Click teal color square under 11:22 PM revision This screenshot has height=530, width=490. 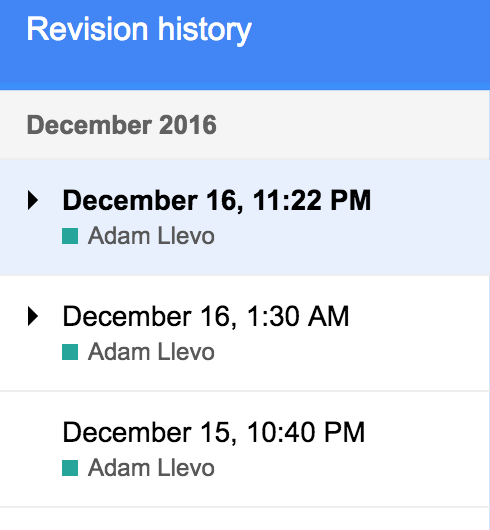point(70,236)
